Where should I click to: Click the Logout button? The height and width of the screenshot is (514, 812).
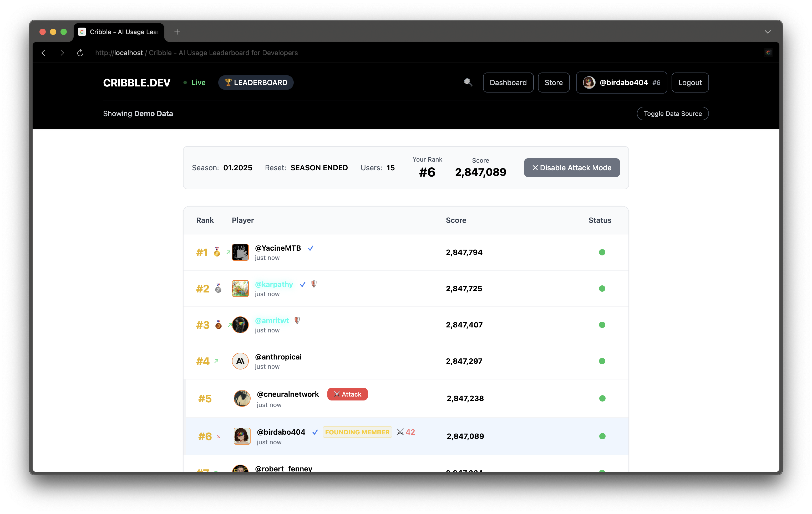point(689,83)
